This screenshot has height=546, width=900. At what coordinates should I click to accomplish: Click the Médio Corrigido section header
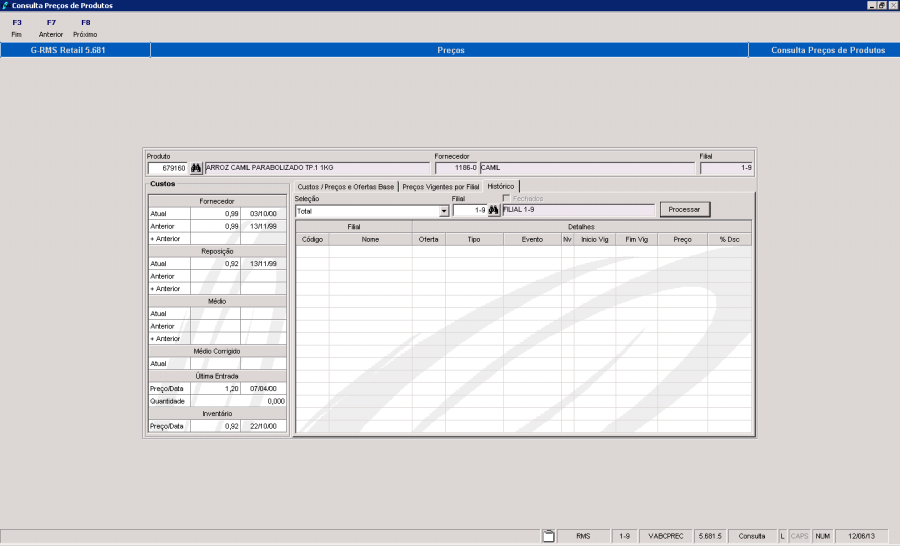(217, 351)
